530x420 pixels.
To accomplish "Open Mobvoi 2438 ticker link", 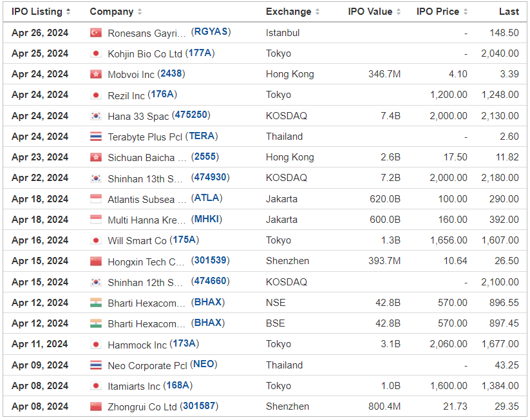I will [x=171, y=73].
